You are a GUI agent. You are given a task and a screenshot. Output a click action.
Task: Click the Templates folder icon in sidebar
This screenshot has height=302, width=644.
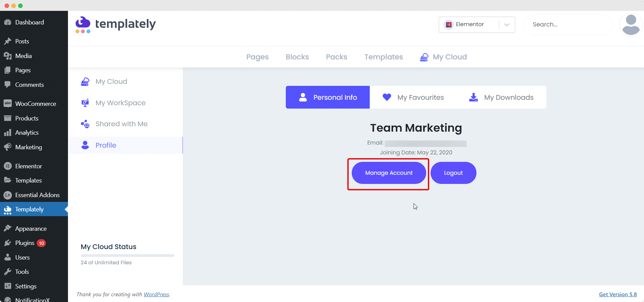(x=7, y=180)
